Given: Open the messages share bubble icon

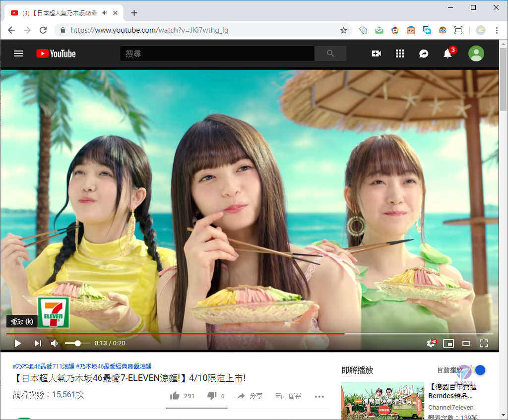Looking at the screenshot, I should (x=424, y=54).
